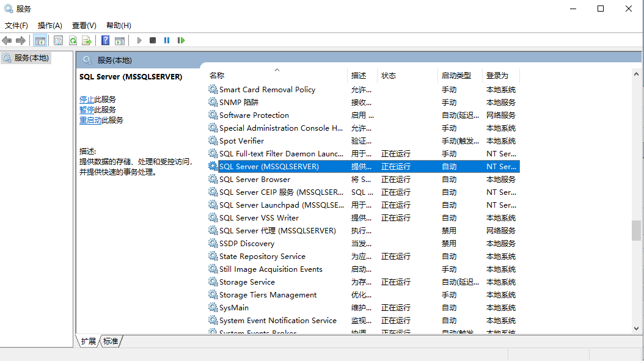Click the Back arrow in toolbar
This screenshot has height=361, width=644.
click(7, 40)
